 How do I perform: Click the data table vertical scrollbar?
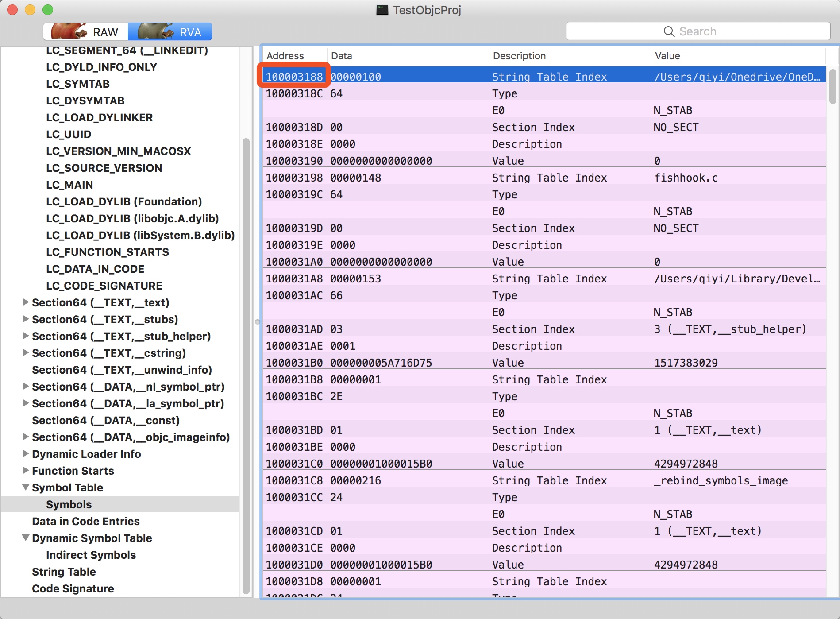click(x=832, y=86)
